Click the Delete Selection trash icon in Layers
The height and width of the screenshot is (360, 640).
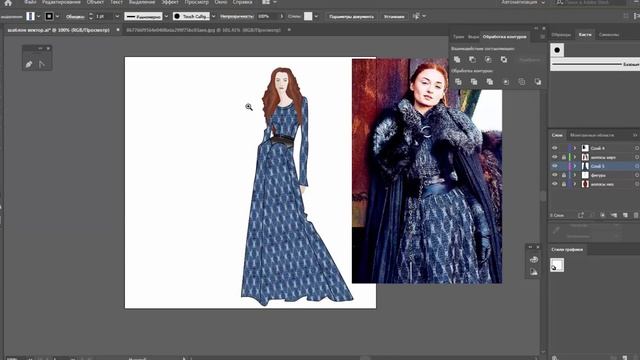(636, 215)
